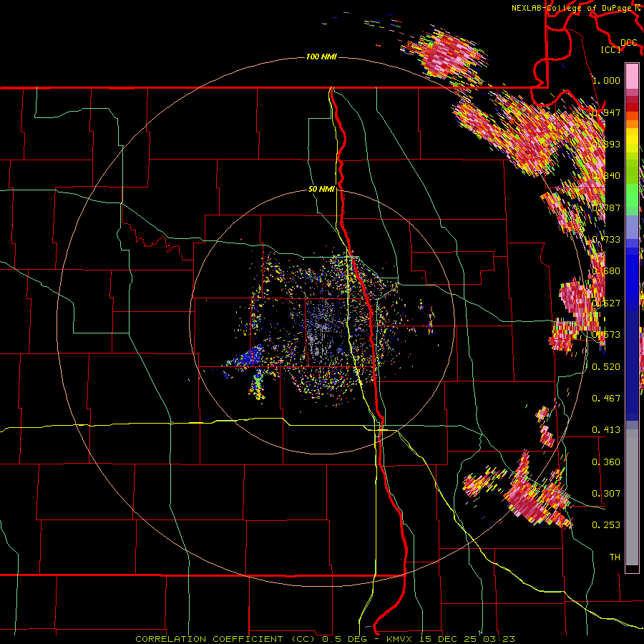The width and height of the screenshot is (644, 644).
Task: Click the 0.520 color scale value
Action: [606, 366]
